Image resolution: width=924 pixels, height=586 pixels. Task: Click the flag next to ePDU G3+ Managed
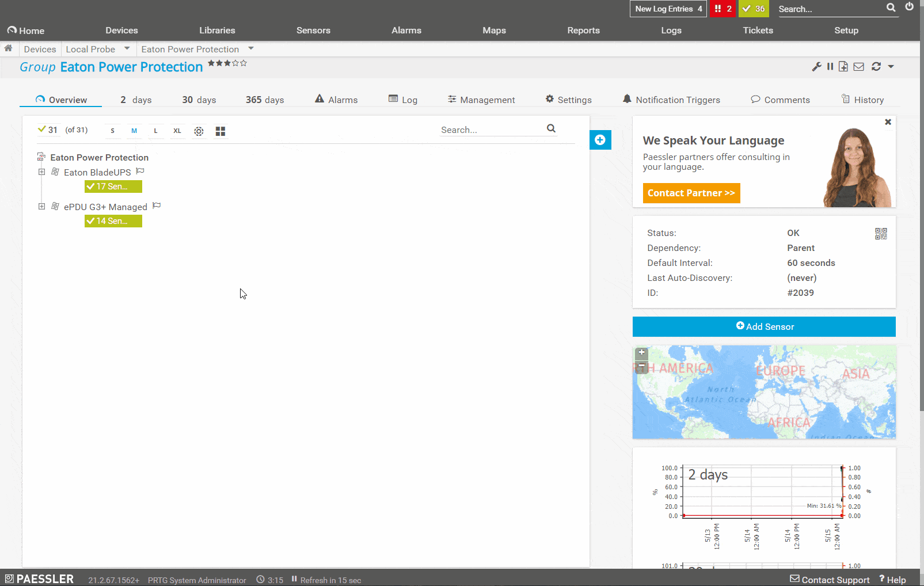pyautogui.click(x=157, y=206)
